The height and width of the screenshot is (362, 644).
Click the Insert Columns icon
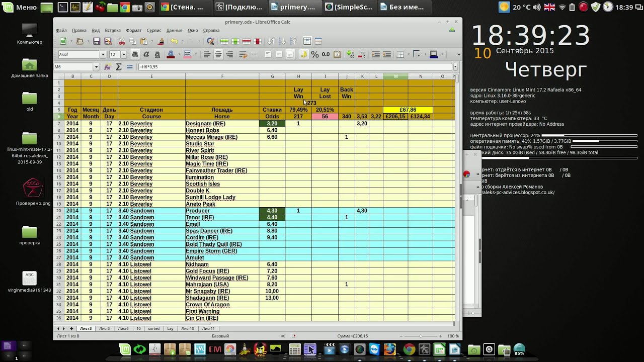point(235,41)
